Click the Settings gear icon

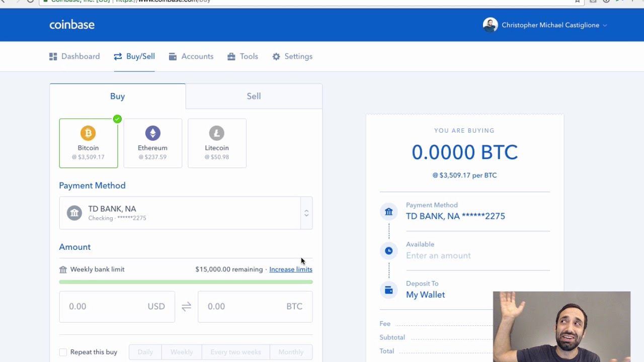(276, 56)
